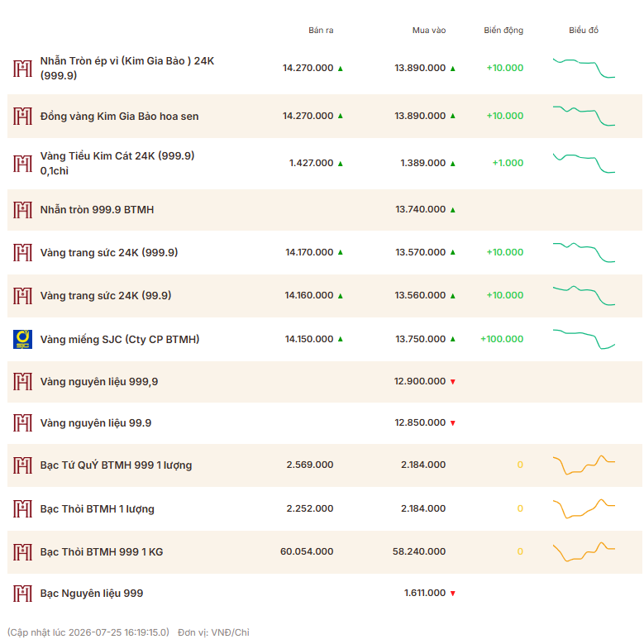Click the Bán ra column header
The image size is (644, 644).
(321, 30)
